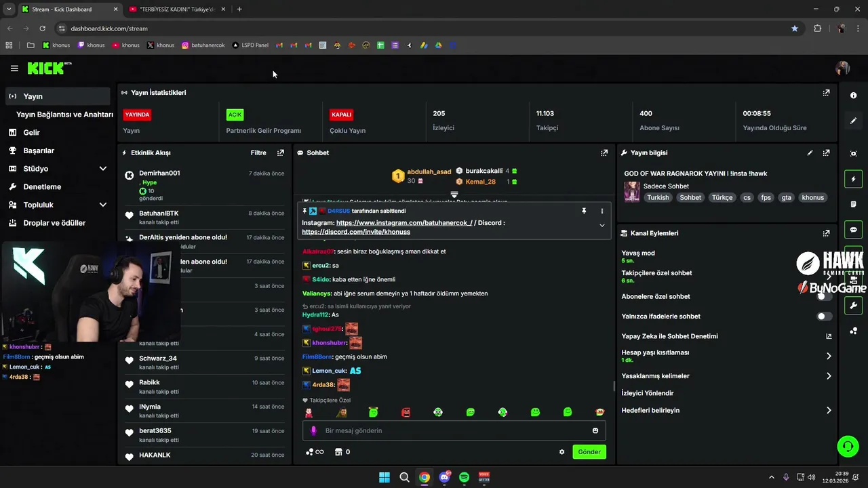This screenshot has height=488, width=868.
Task: Pop out the Etkinlik Akışı panel
Action: tap(281, 153)
